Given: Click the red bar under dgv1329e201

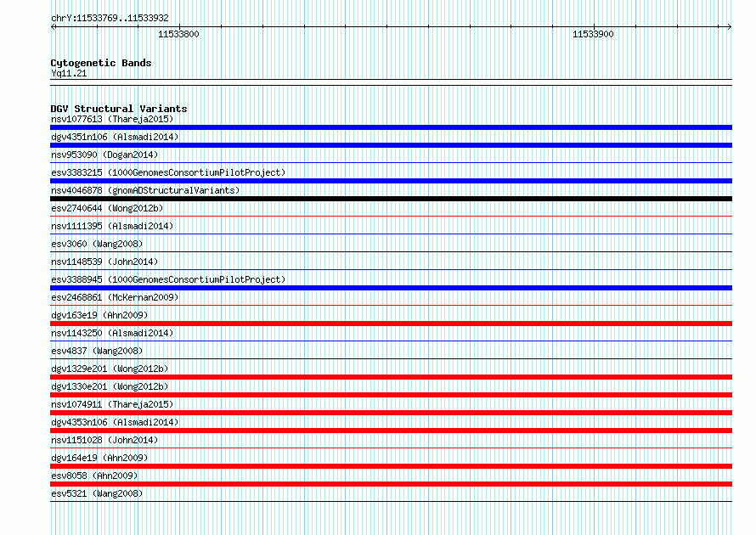Looking at the screenshot, I should tap(391, 377).
